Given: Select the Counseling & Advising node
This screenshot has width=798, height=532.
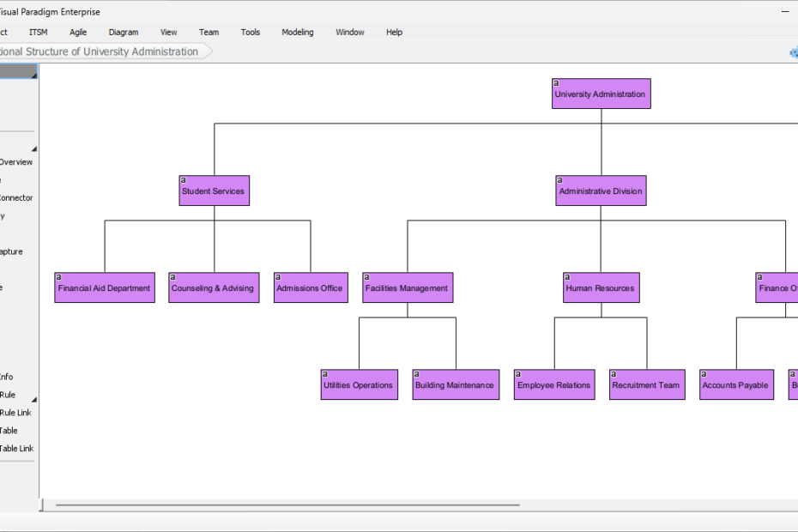Looking at the screenshot, I should pos(214,289).
